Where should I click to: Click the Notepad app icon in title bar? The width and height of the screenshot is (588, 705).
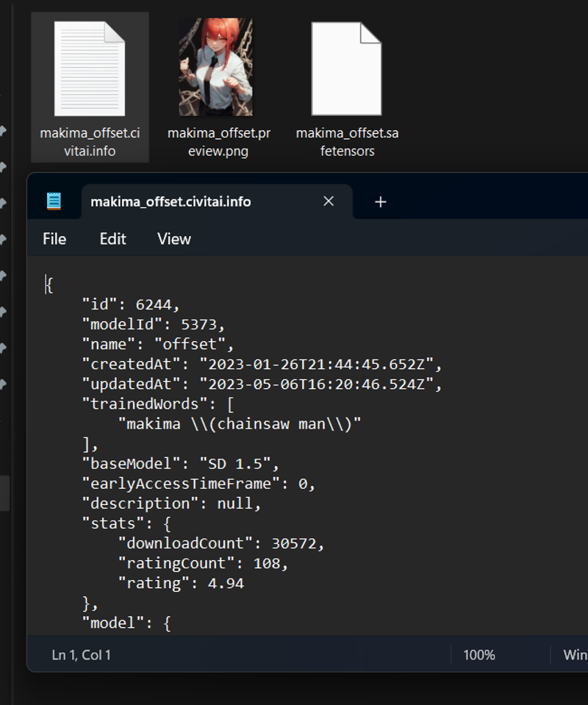pyautogui.click(x=54, y=201)
